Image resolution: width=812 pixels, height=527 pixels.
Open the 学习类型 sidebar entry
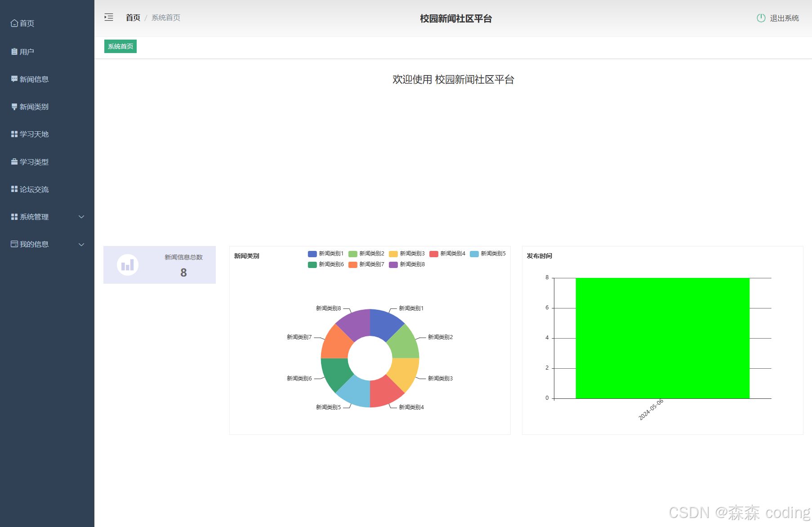(x=47, y=162)
